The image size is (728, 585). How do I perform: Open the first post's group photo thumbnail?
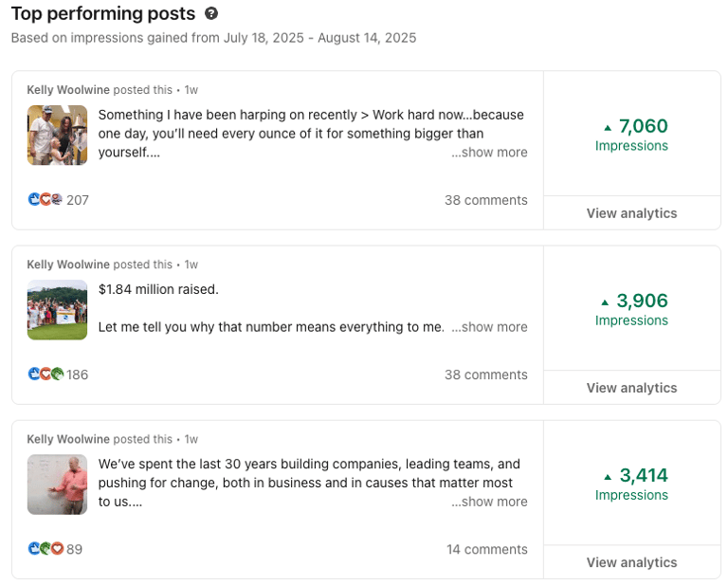click(57, 135)
